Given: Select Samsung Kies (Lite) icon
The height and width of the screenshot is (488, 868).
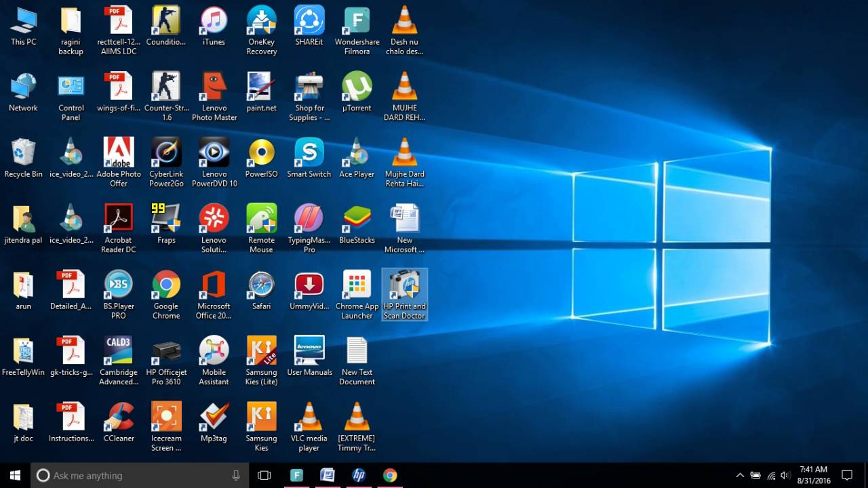Looking at the screenshot, I should click(261, 361).
